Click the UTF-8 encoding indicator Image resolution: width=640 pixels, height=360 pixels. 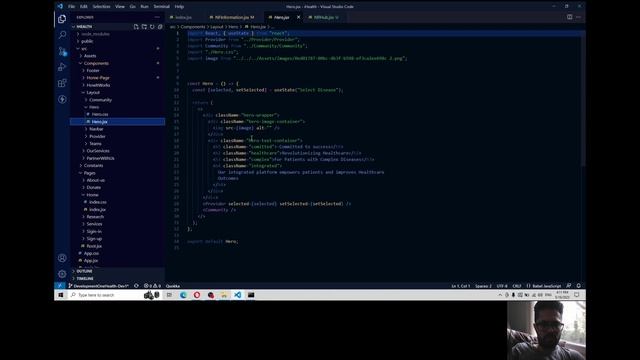(502, 286)
